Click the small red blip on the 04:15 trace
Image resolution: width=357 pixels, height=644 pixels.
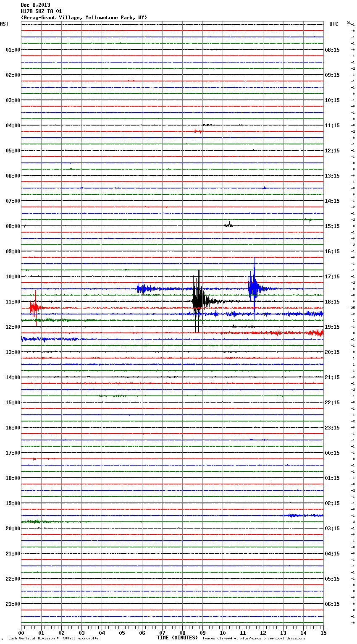coord(198,131)
